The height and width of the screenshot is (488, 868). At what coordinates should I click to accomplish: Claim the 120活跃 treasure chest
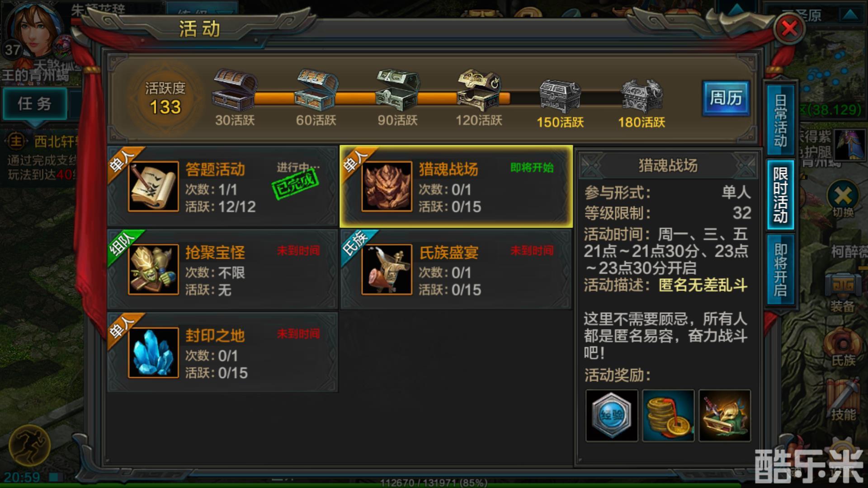coord(479,90)
